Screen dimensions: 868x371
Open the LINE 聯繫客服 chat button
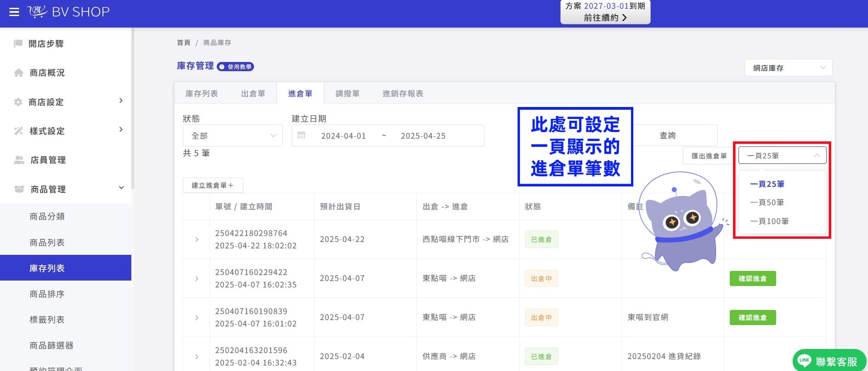tap(829, 361)
